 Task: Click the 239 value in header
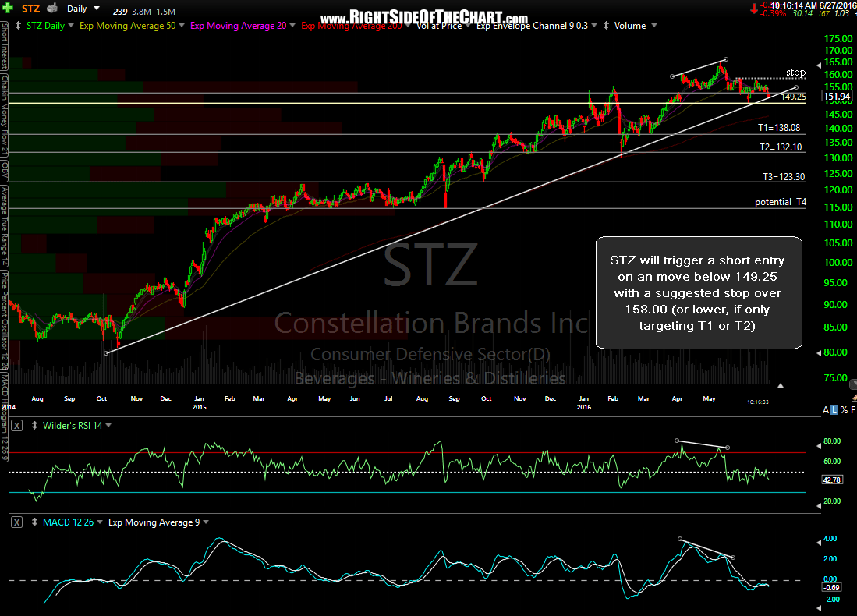coord(120,12)
